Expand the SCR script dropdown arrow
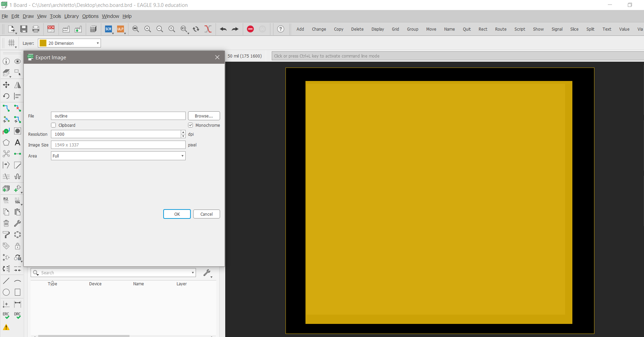The height and width of the screenshot is (337, 644). [x=113, y=33]
